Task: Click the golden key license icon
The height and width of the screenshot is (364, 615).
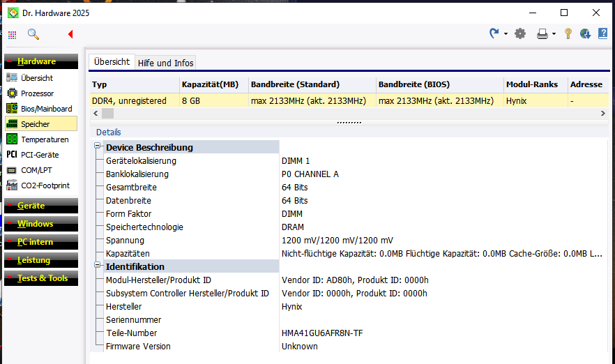Action: (x=568, y=33)
